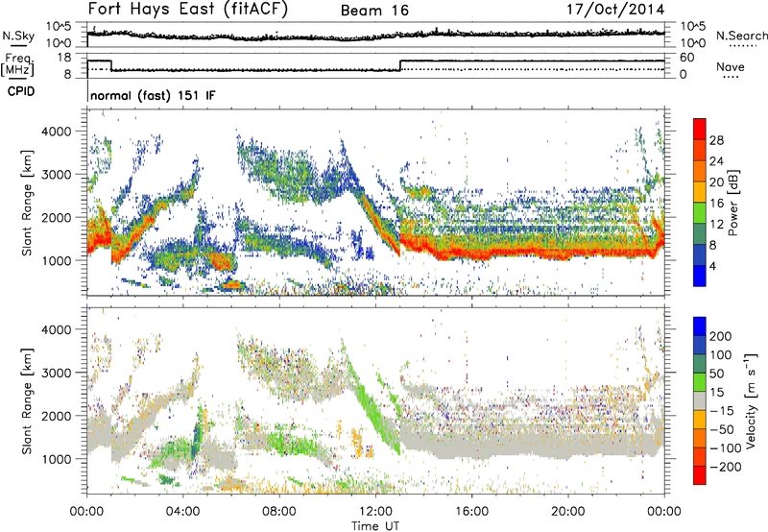Click '10^0' tick beside N.Search label

click(x=692, y=43)
